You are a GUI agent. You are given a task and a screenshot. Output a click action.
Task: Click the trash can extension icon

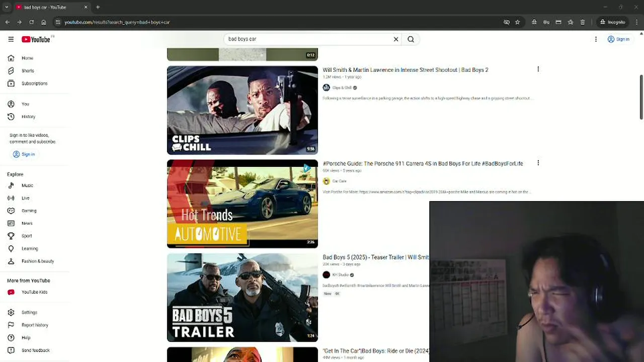click(x=583, y=22)
